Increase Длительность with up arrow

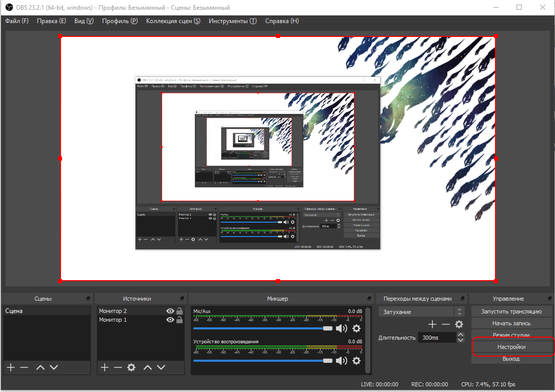coord(460,335)
